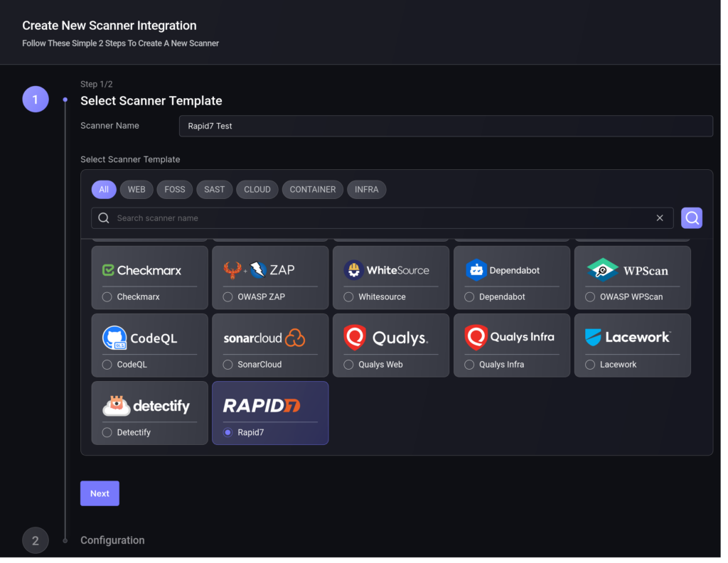
Task: Click the Rapid7 label text
Action: pyautogui.click(x=251, y=433)
